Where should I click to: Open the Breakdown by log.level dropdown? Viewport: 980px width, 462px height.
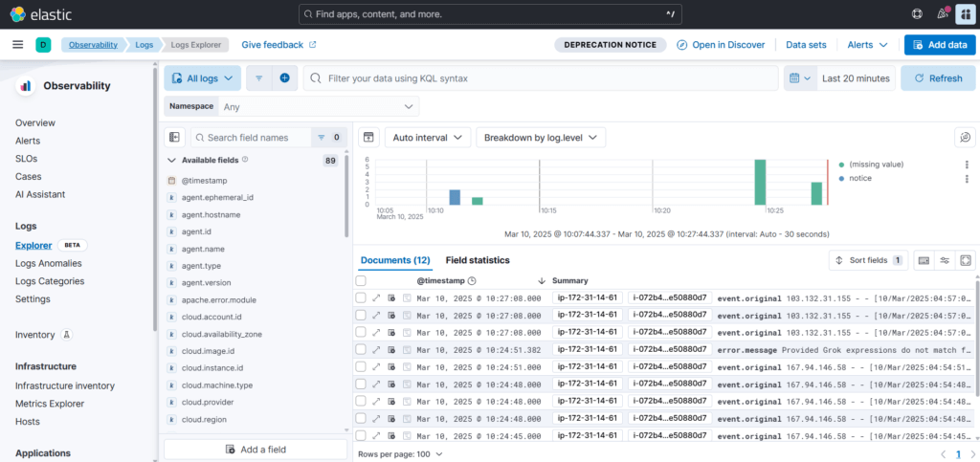[541, 138]
